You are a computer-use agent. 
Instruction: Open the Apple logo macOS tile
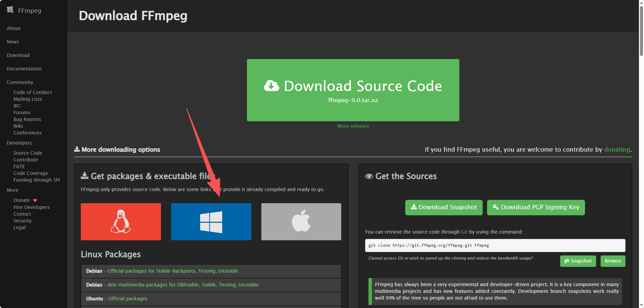[301, 222]
